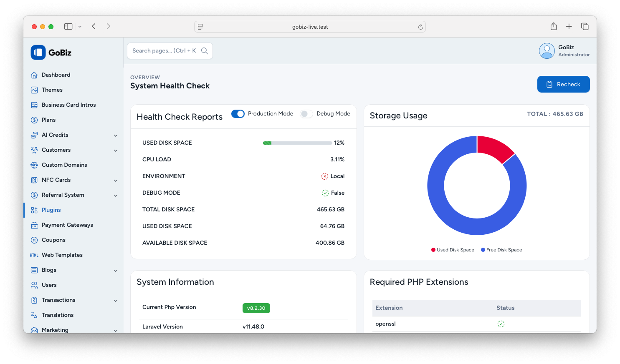Open the Users sidebar link
This screenshot has height=364, width=620.
coord(73,285)
